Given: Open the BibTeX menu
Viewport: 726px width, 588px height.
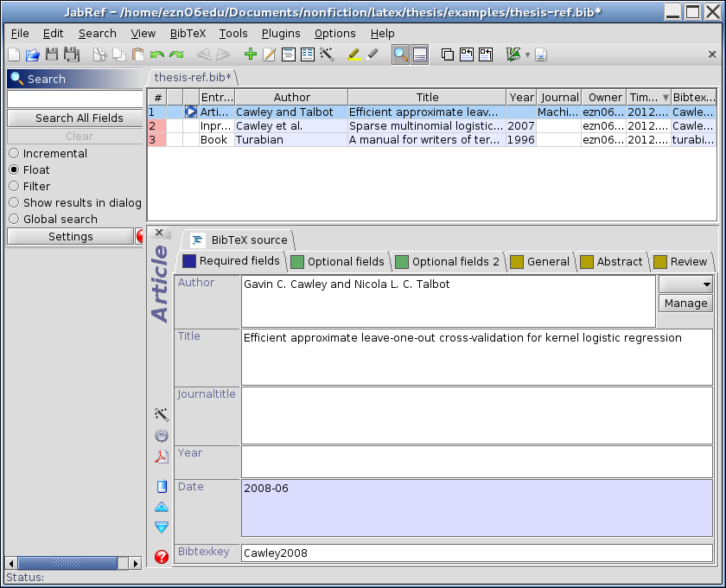Looking at the screenshot, I should click(188, 33).
